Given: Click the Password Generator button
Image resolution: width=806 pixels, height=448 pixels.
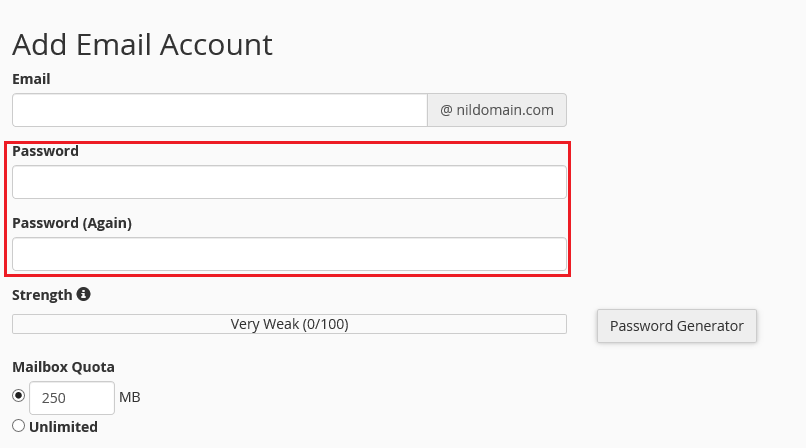Looking at the screenshot, I should (x=676, y=326).
